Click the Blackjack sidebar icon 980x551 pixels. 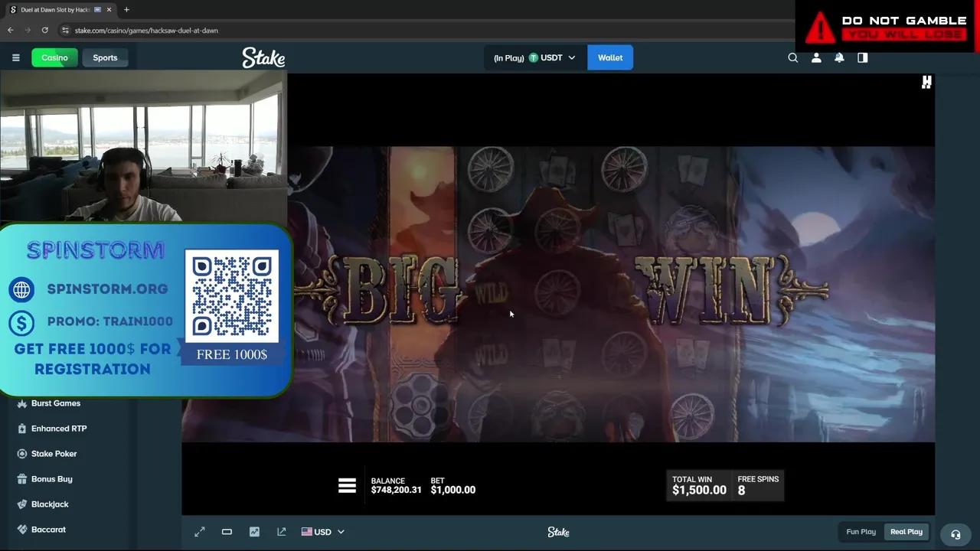pyautogui.click(x=22, y=504)
